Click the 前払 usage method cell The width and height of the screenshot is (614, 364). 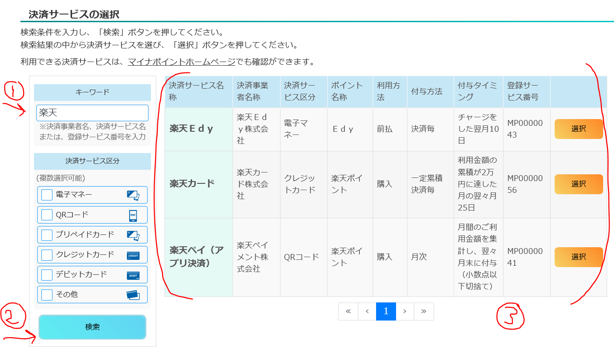(x=390, y=129)
